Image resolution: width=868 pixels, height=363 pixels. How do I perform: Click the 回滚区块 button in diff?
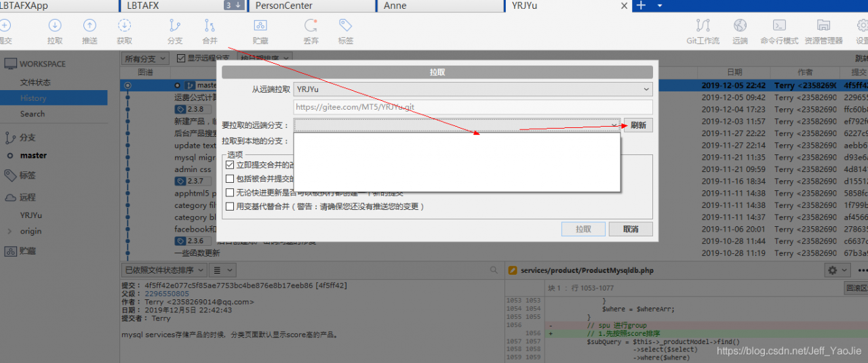click(856, 288)
